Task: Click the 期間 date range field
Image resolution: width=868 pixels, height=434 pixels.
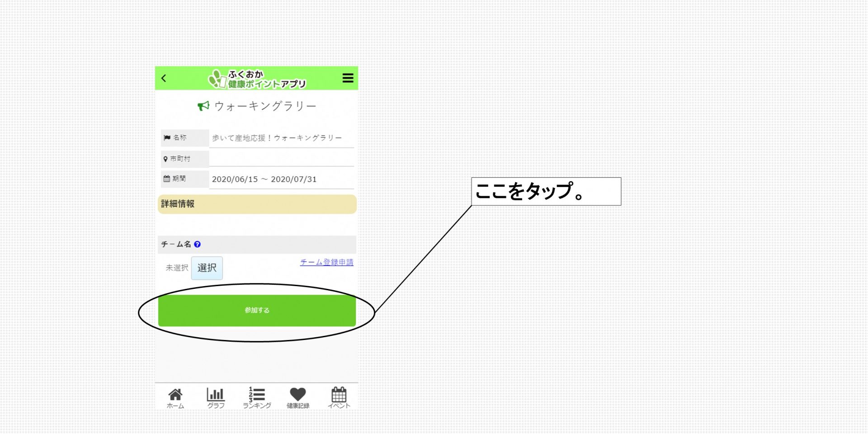Action: pyautogui.click(x=281, y=179)
